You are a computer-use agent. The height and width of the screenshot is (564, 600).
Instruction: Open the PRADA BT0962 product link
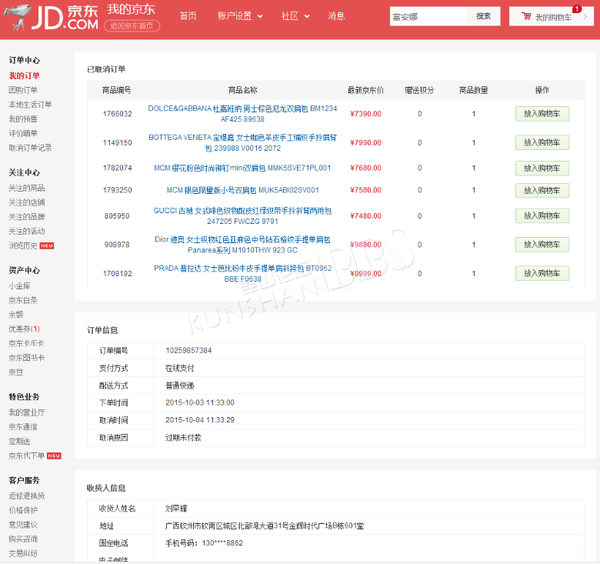pyautogui.click(x=242, y=273)
